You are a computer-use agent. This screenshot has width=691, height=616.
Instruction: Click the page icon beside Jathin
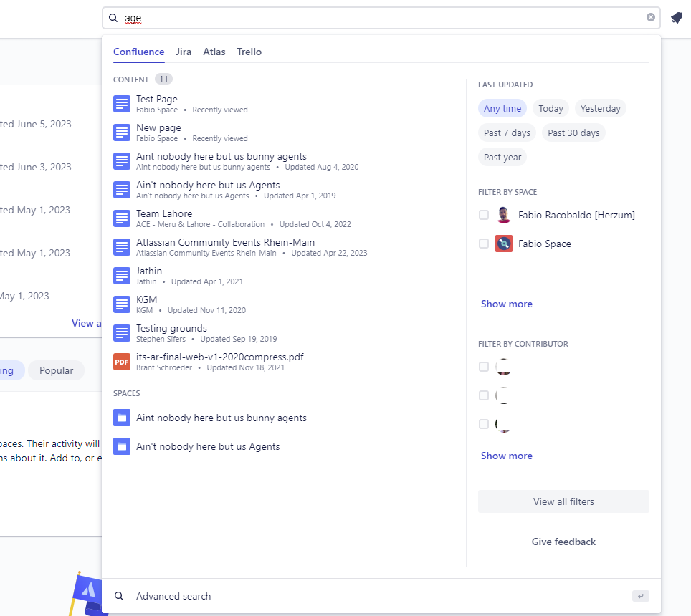tap(122, 276)
